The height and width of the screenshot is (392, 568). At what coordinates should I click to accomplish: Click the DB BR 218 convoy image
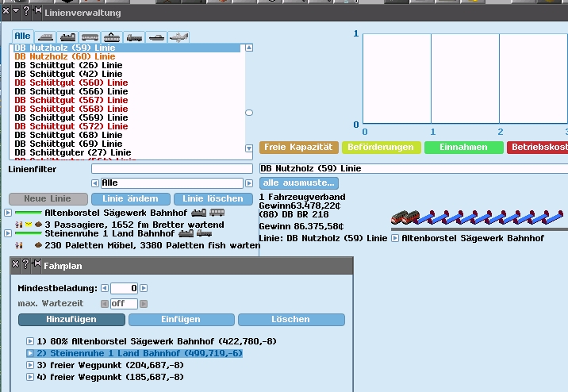pos(478,217)
